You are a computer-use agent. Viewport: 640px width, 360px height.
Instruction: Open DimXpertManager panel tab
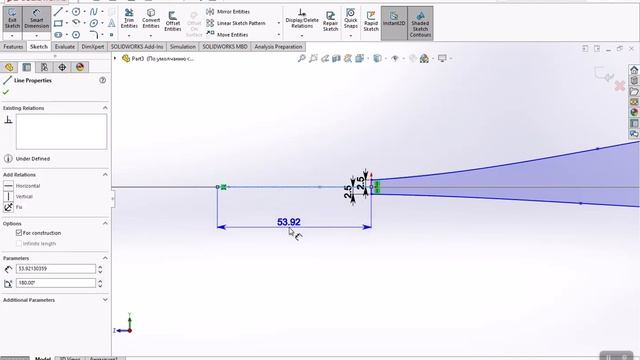(x=62, y=67)
